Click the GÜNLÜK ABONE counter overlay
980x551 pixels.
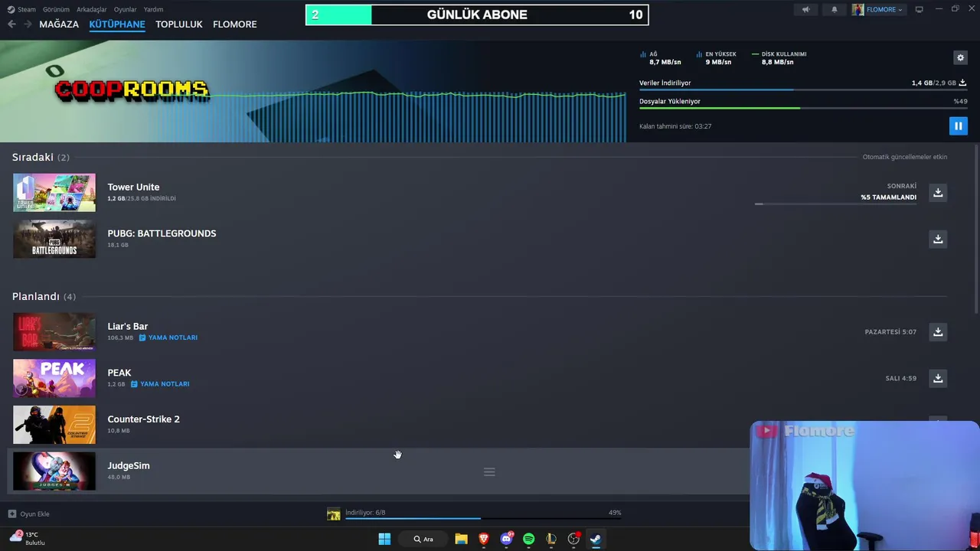(477, 15)
